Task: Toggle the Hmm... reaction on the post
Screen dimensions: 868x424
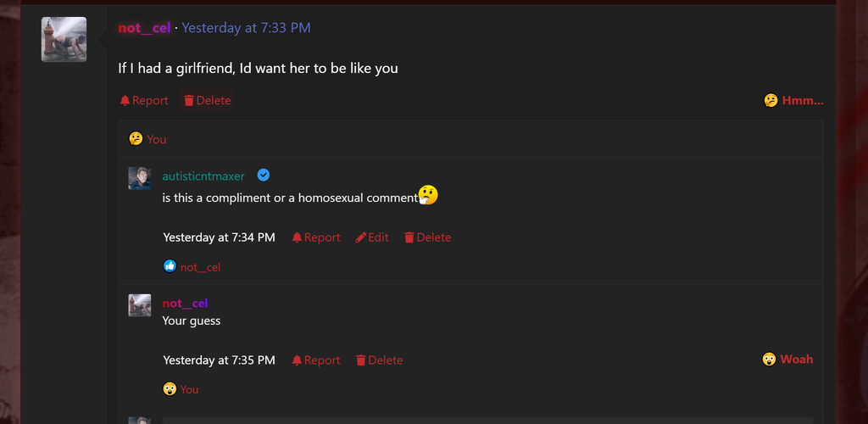Action: pyautogui.click(x=793, y=101)
